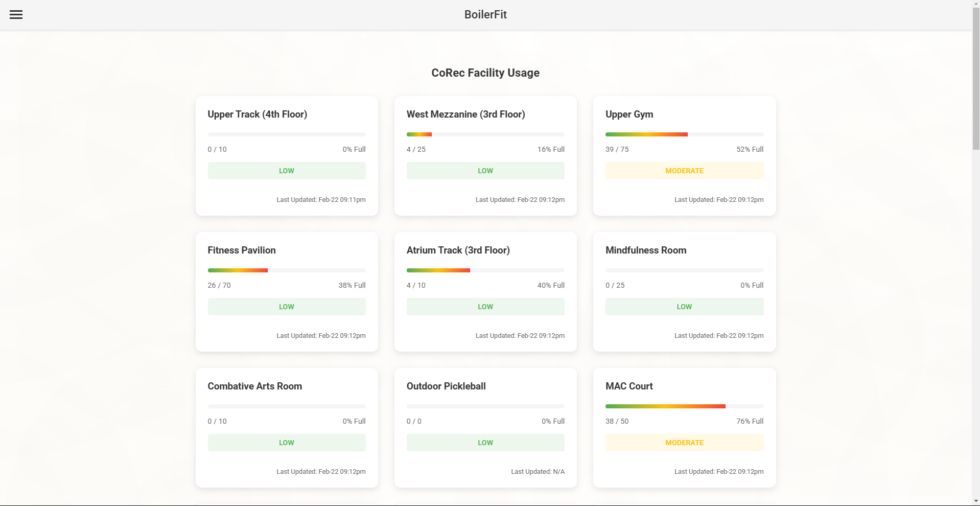Click the Atrium Track 40% Full label
Viewport: 980px width, 506px height.
click(551, 285)
